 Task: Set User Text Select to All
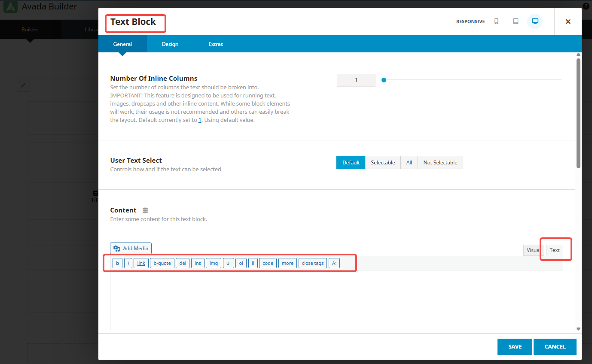click(x=409, y=163)
